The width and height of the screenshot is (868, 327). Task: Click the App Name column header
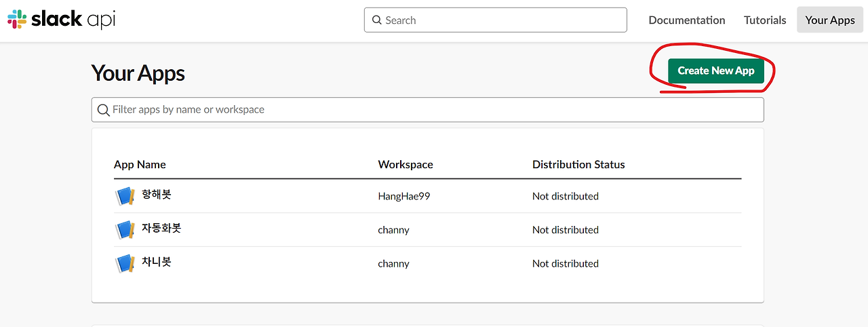click(140, 164)
